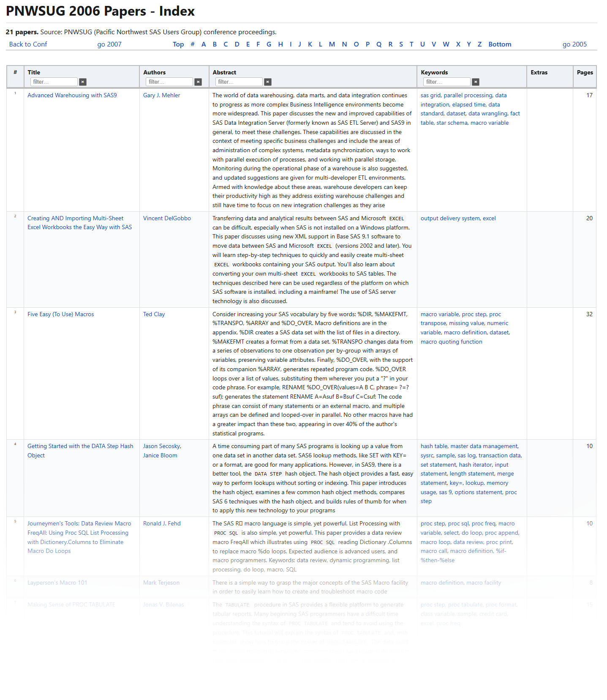Jump to letter G section
Viewport: 607px width, 700px height.
click(269, 44)
